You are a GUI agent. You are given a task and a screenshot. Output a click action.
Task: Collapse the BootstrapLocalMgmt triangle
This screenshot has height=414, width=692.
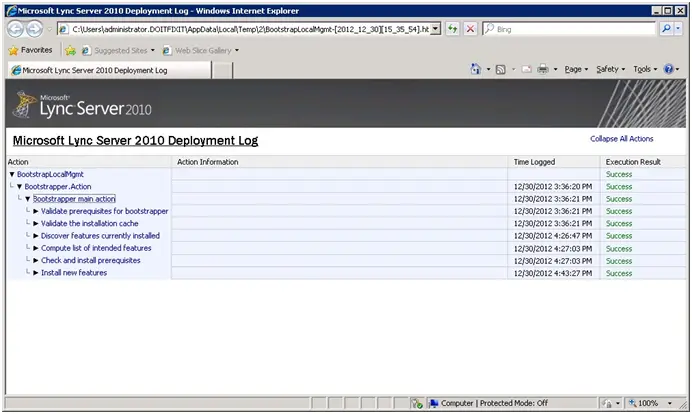(12, 174)
